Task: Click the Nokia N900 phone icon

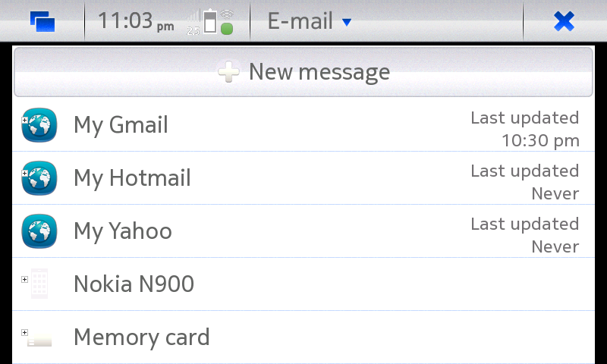Action: tap(39, 284)
